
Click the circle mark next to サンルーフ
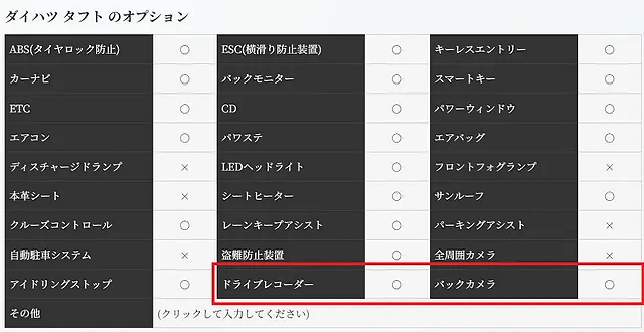tap(609, 197)
